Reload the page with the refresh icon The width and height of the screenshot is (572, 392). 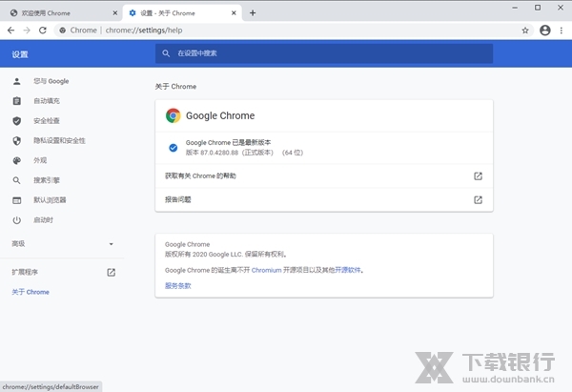(x=43, y=31)
